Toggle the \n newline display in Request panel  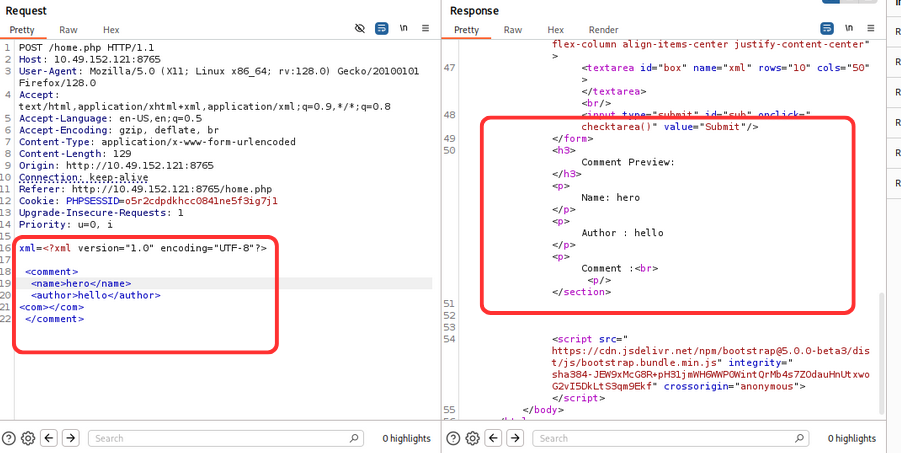(403, 29)
